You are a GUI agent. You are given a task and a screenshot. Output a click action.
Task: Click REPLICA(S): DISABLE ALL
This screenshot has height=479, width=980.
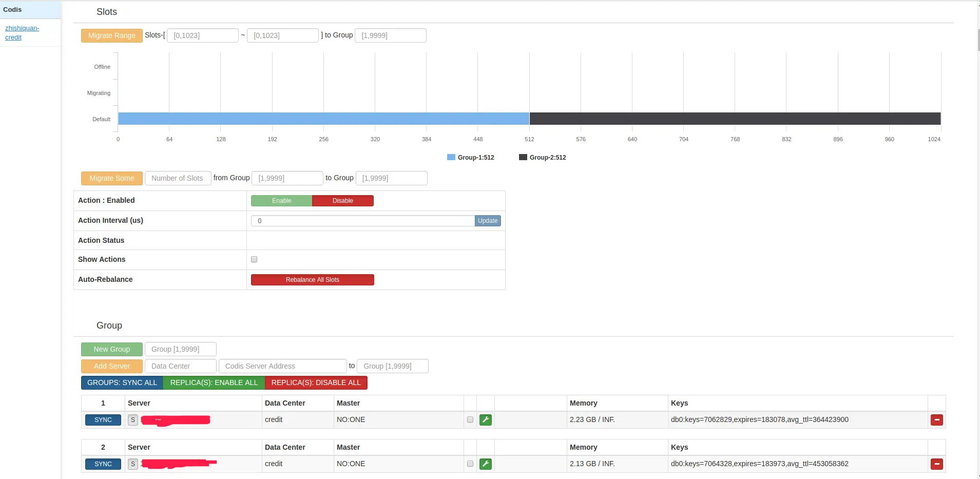316,382
